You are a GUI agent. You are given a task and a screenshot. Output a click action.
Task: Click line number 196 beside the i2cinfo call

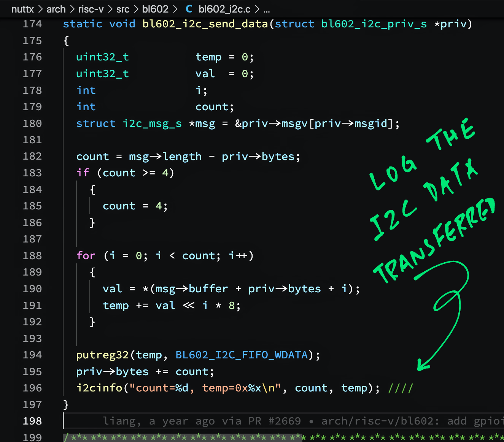32,388
